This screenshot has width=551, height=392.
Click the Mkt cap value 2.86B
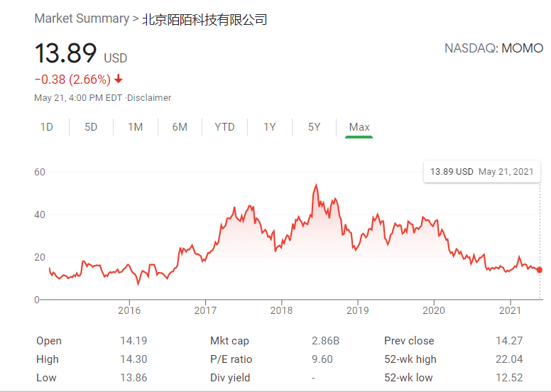325,341
